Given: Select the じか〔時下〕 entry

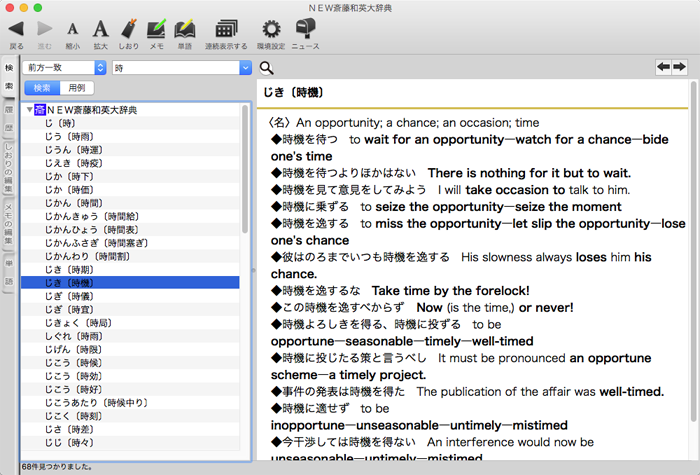Looking at the screenshot, I should point(130,176).
